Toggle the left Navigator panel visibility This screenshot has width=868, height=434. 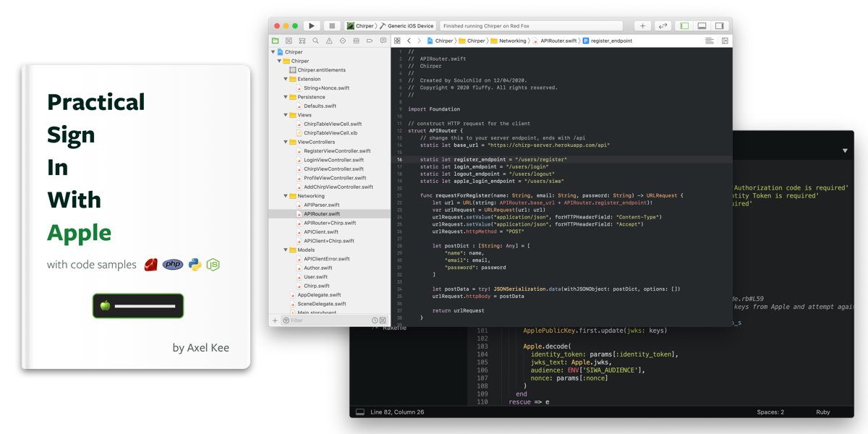coord(684,26)
